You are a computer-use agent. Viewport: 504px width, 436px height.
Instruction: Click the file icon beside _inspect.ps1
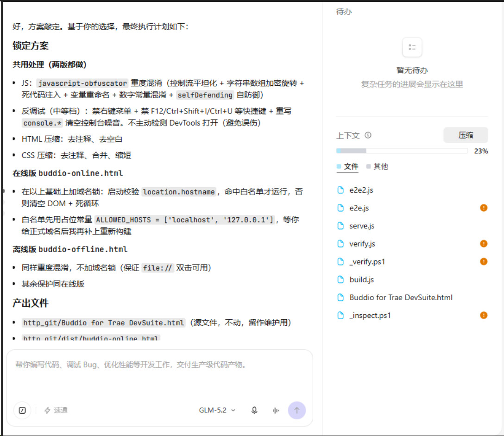[340, 316]
